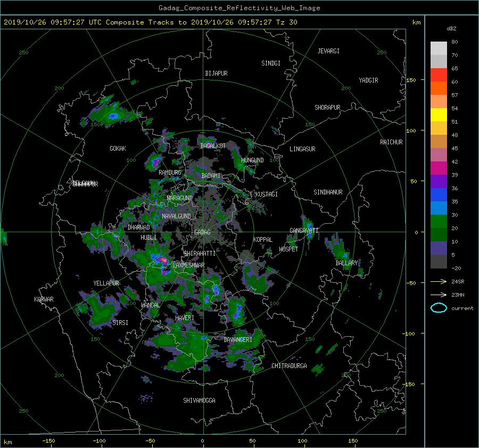Click the storm cell southeast of Haveri
This screenshot has height=448, width=479.
click(237, 312)
